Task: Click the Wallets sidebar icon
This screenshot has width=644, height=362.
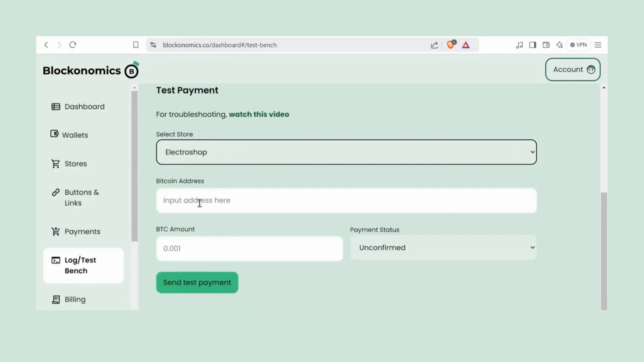Action: 54,135
